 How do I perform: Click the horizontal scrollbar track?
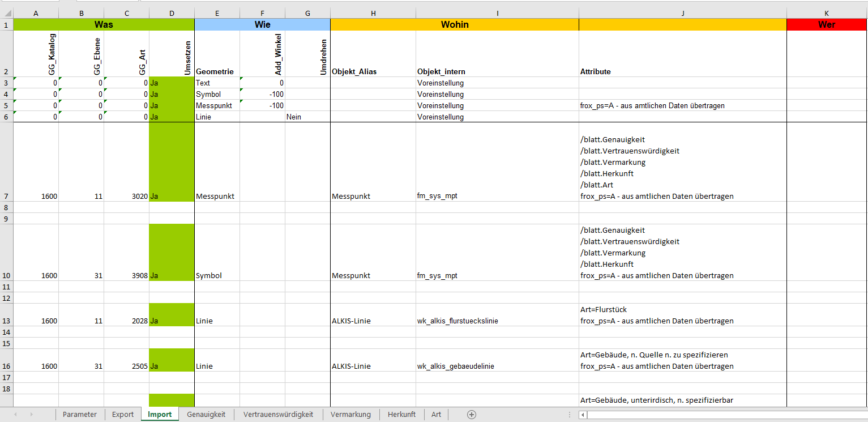(725, 415)
